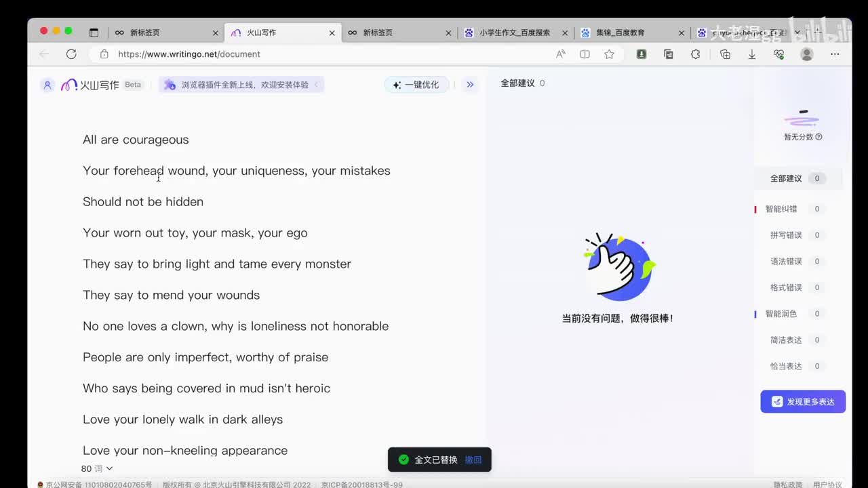Image resolution: width=868 pixels, height=488 pixels.
Task: Click the 发现更多表达 button
Action: click(x=803, y=401)
